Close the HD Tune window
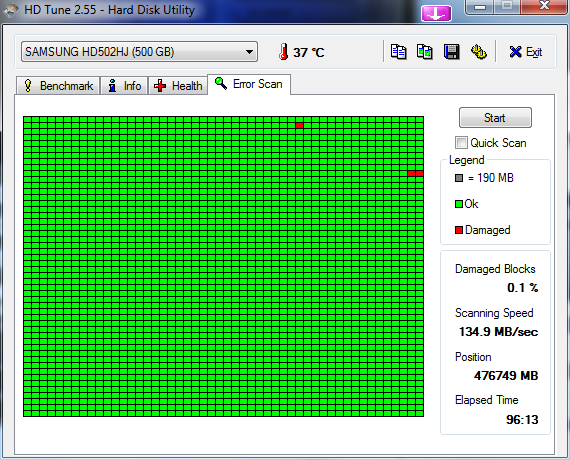The image size is (570, 460). click(544, 6)
